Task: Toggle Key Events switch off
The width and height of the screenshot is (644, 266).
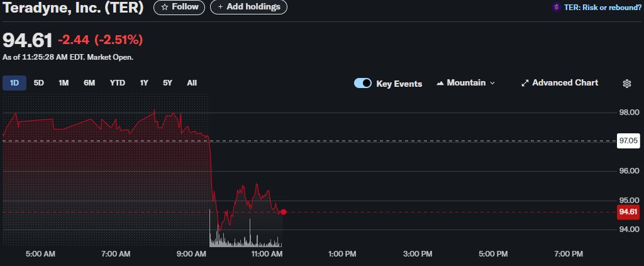Action: click(363, 84)
